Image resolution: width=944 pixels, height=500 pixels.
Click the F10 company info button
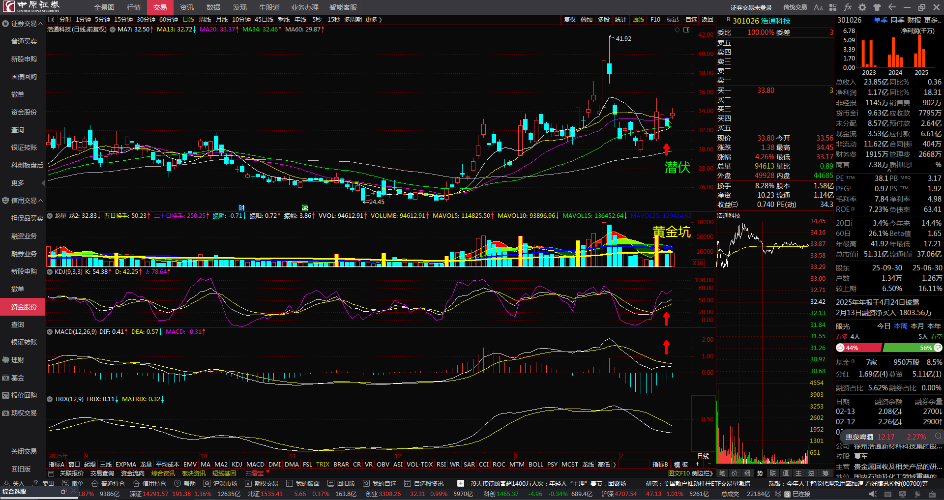656,20
